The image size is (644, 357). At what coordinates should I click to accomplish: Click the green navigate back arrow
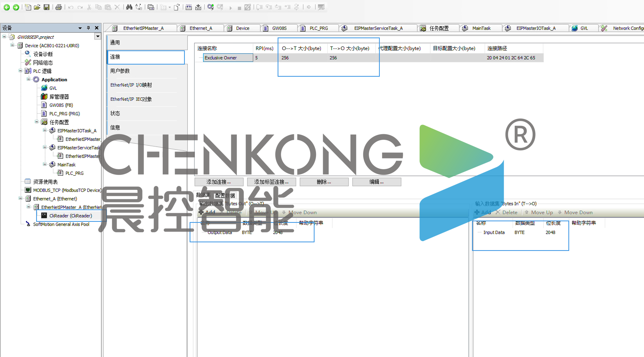pos(7,7)
